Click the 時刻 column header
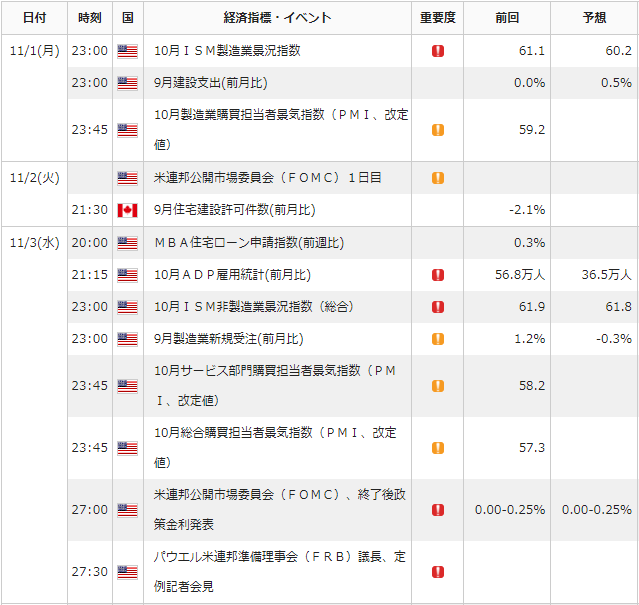The image size is (639, 605). click(x=90, y=18)
